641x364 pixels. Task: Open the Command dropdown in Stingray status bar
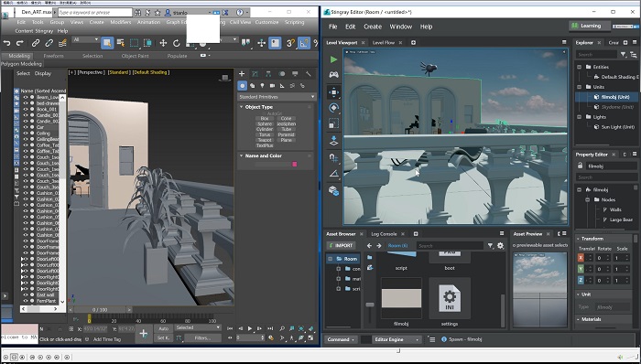click(341, 339)
